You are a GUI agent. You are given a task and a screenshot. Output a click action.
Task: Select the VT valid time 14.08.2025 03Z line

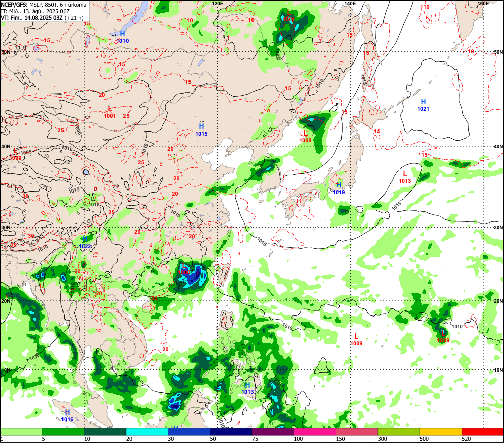point(42,18)
